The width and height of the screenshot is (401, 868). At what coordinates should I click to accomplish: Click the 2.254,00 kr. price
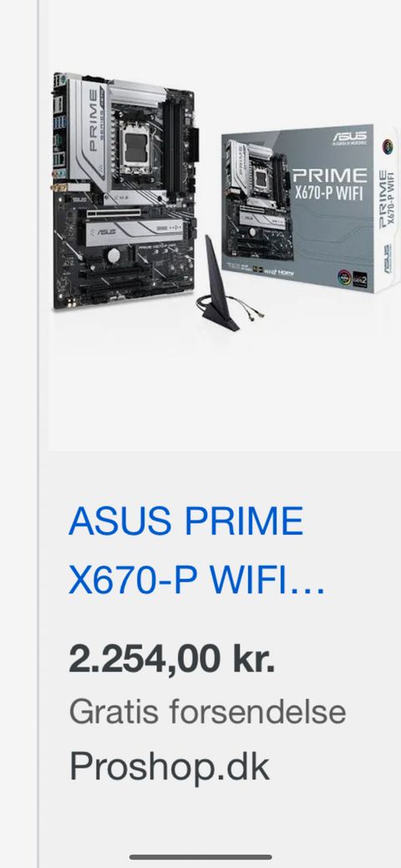pos(172,659)
